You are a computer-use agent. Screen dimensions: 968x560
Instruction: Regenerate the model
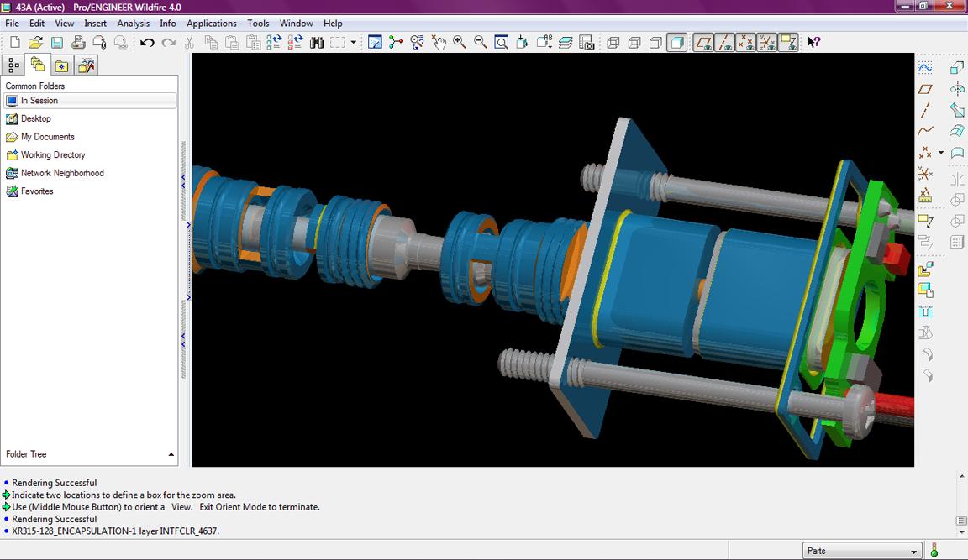tap(274, 43)
